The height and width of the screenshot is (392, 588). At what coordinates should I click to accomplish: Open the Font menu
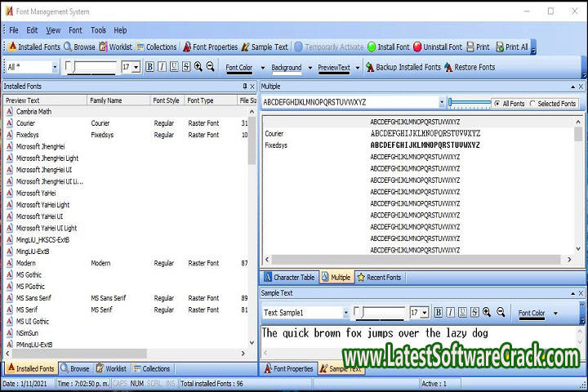[75, 30]
